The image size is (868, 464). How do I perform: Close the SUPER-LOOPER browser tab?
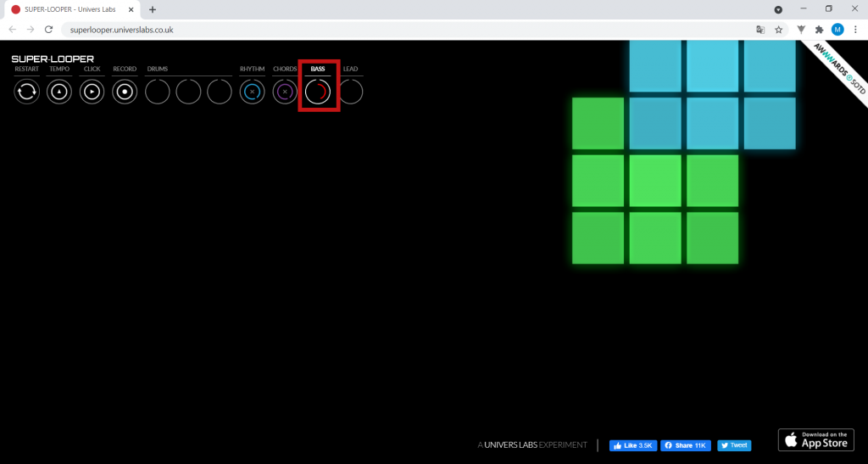131,9
